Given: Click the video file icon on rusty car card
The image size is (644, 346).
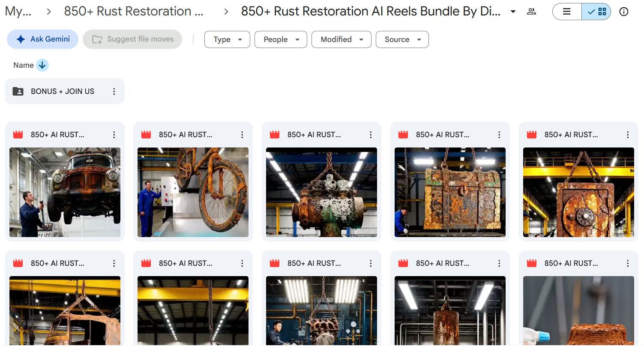Looking at the screenshot, I should point(18,135).
